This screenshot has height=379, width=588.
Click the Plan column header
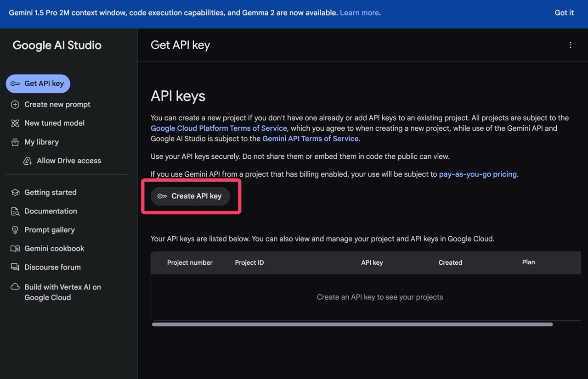(x=529, y=262)
